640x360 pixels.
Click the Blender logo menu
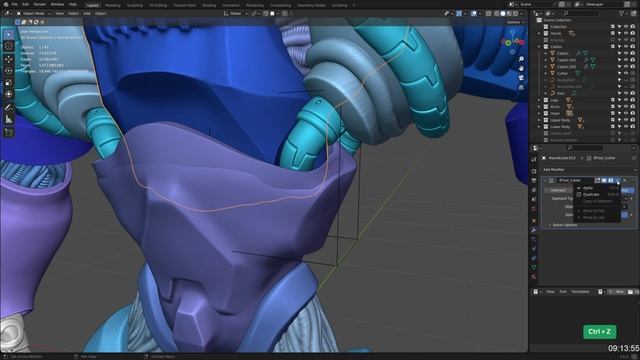point(6,4)
